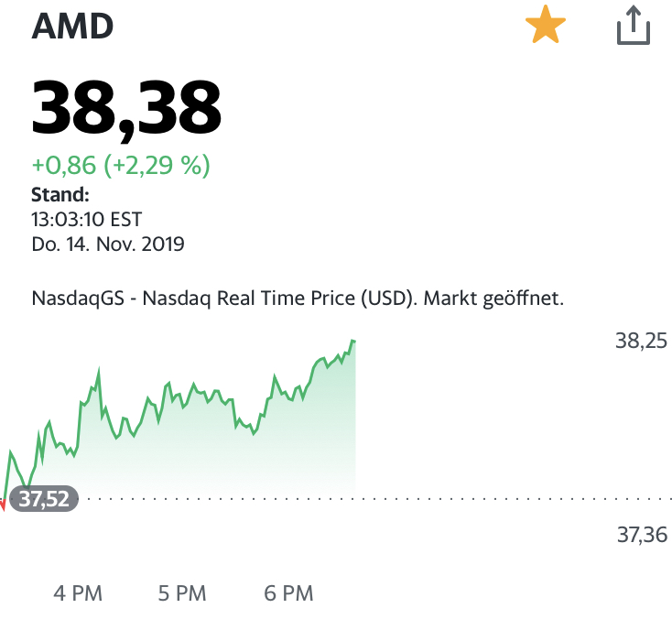Click the 38,25 axis high label
Screen dimensions: 672x619
[x=641, y=342]
